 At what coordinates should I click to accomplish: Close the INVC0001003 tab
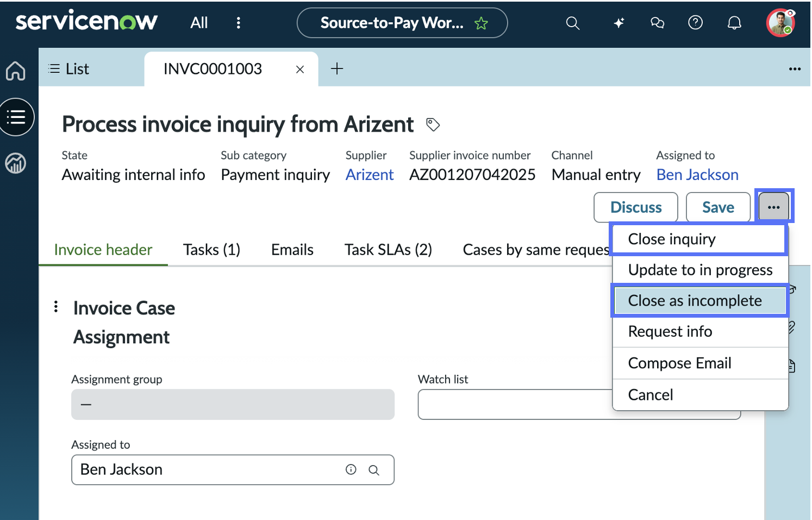click(x=300, y=69)
